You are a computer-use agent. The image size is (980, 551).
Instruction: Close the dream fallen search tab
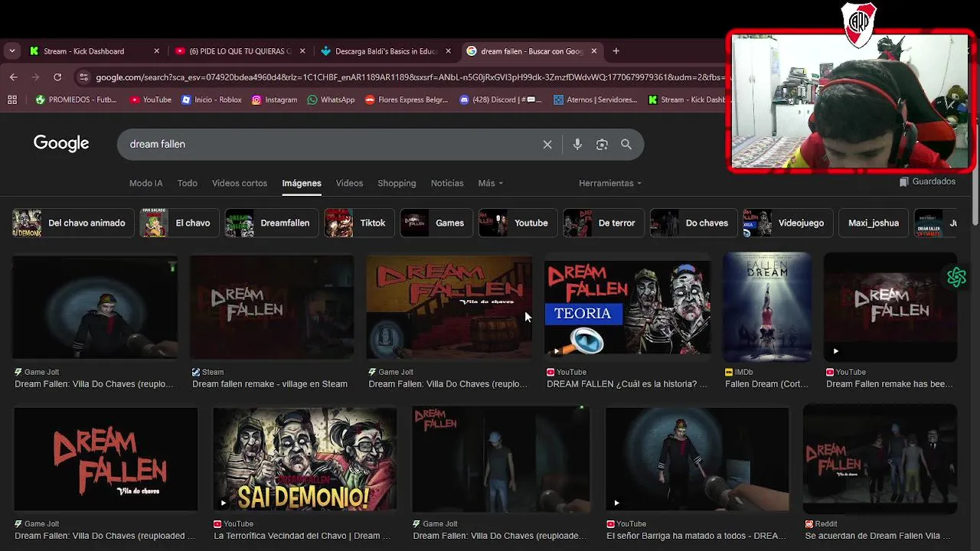click(x=593, y=51)
